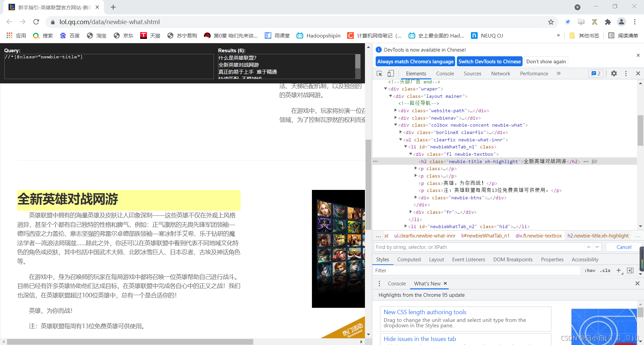Click the Find by string search field
Image resolution: width=644 pixels, height=345 pixels.
pyautogui.click(x=479, y=247)
